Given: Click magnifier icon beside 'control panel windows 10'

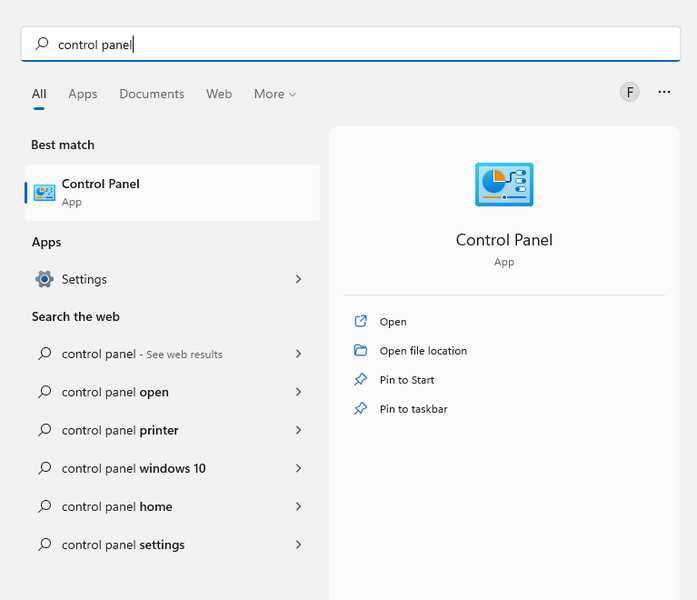Looking at the screenshot, I should pos(44,468).
